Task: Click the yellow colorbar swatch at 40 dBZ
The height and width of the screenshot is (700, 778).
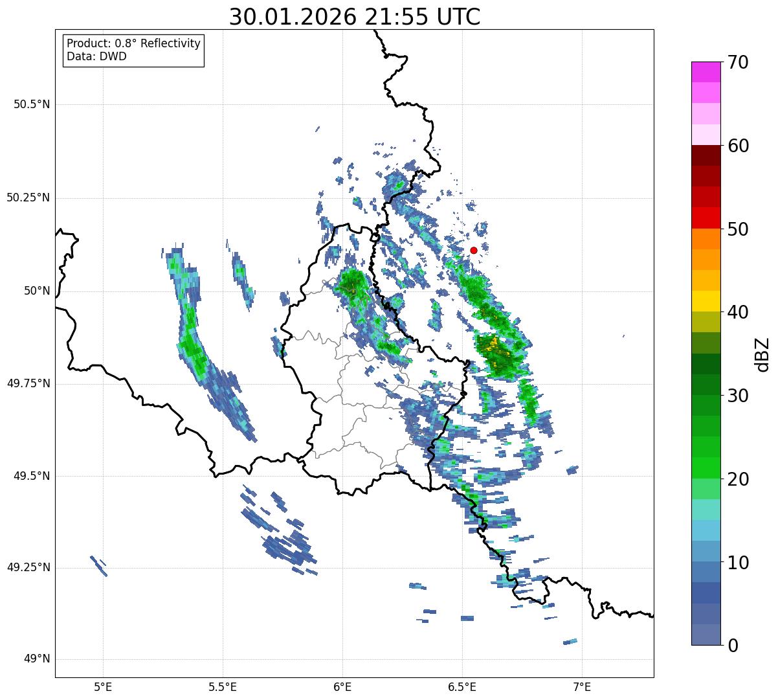Action: click(706, 301)
